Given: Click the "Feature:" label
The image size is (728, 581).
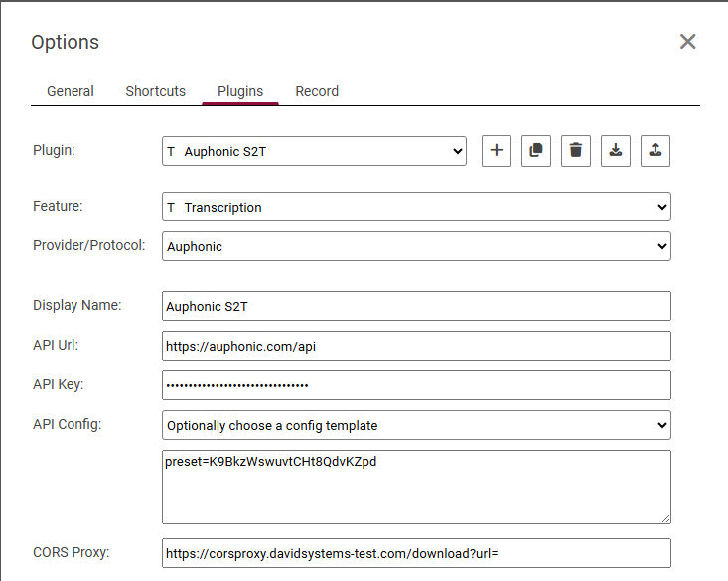Looking at the screenshot, I should tap(58, 206).
